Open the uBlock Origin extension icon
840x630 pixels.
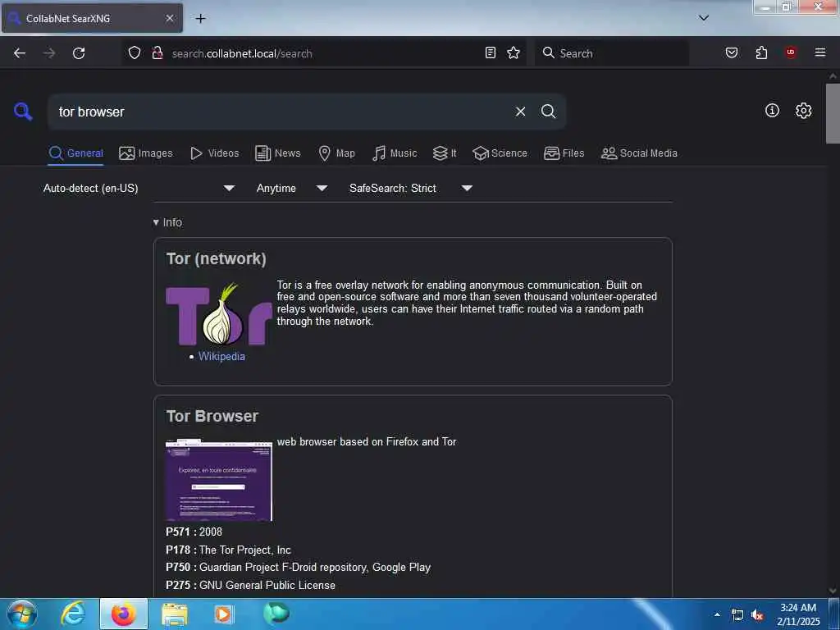[x=791, y=52]
